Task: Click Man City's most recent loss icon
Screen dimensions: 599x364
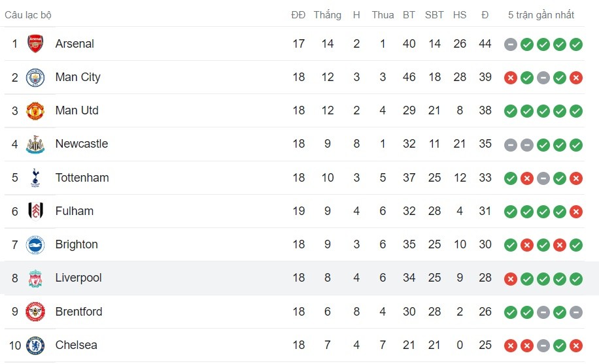Action: click(x=576, y=78)
